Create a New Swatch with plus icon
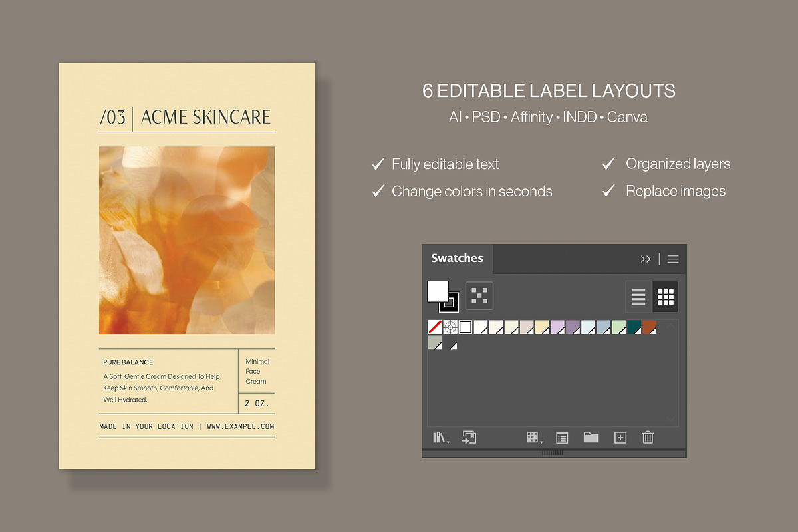 click(620, 437)
